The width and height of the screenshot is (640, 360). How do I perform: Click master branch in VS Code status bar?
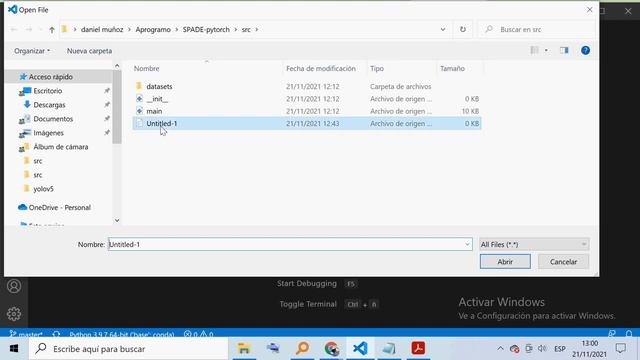pyautogui.click(x=26, y=334)
